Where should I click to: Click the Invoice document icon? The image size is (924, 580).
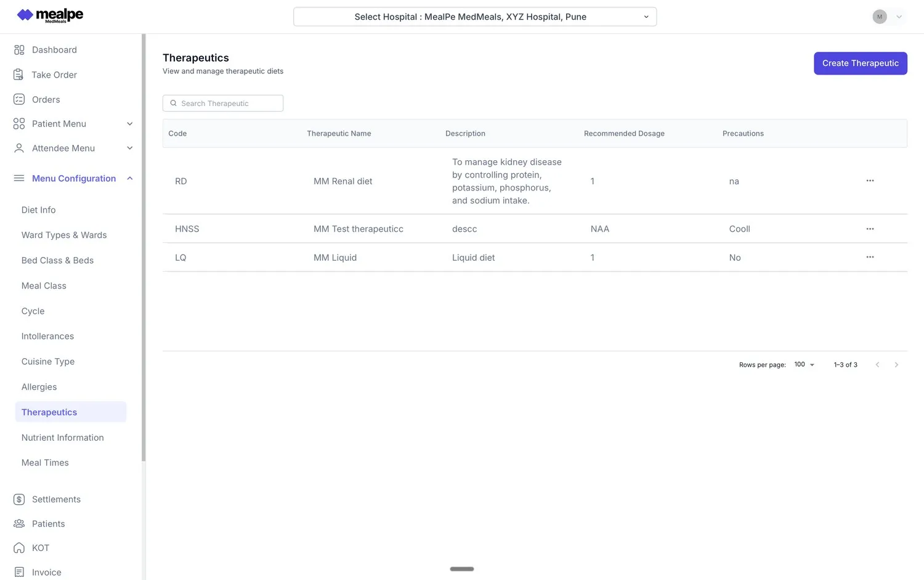click(x=19, y=573)
